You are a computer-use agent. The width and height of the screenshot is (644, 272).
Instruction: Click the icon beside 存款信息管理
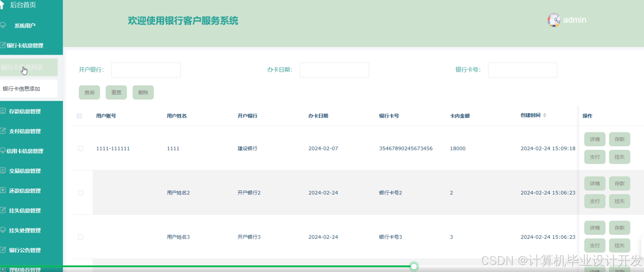point(3,111)
